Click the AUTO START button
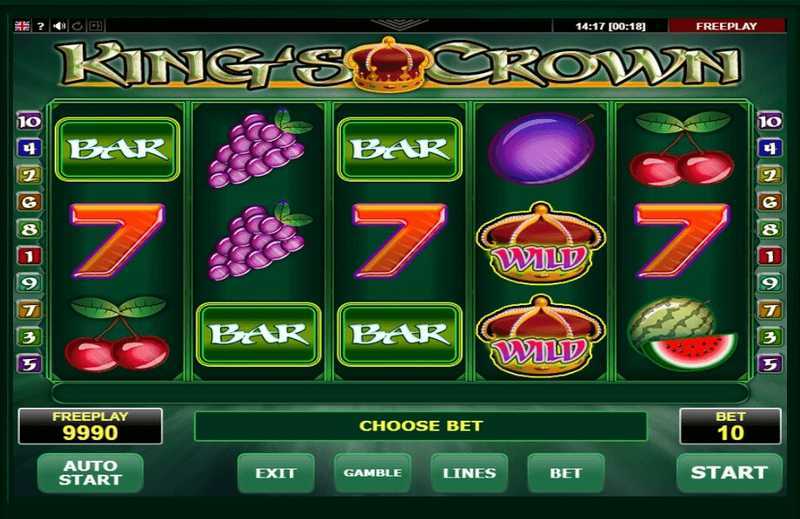This screenshot has height=519, width=800. tap(90, 473)
